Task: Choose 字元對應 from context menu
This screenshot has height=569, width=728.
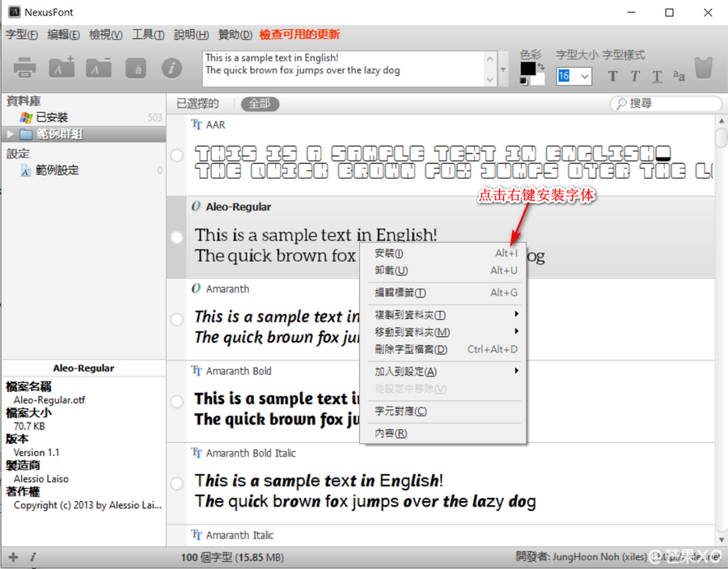Action: (445, 411)
